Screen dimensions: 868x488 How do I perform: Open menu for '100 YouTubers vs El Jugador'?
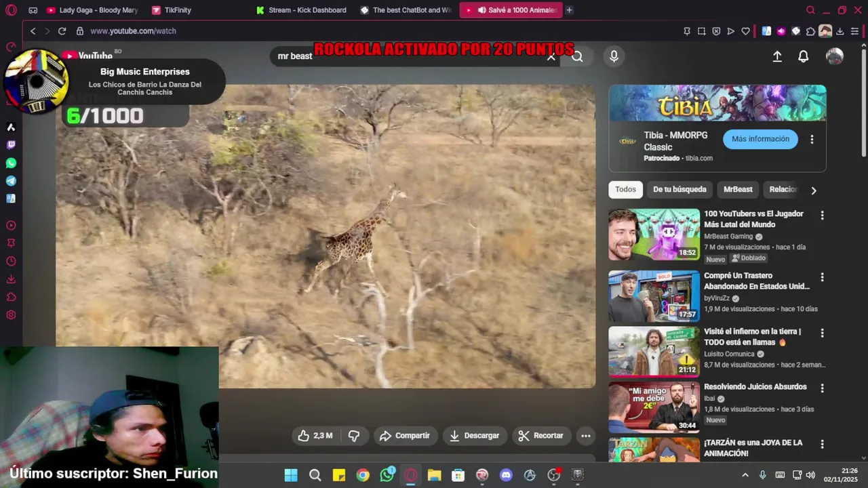(822, 216)
